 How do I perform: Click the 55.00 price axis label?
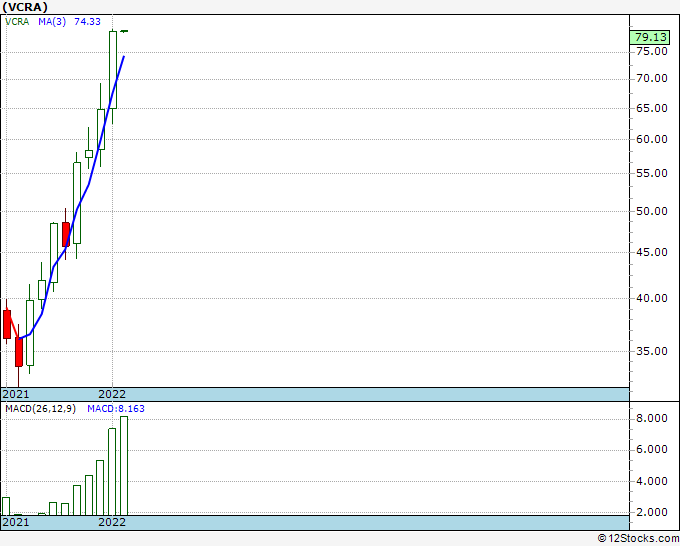click(x=652, y=173)
